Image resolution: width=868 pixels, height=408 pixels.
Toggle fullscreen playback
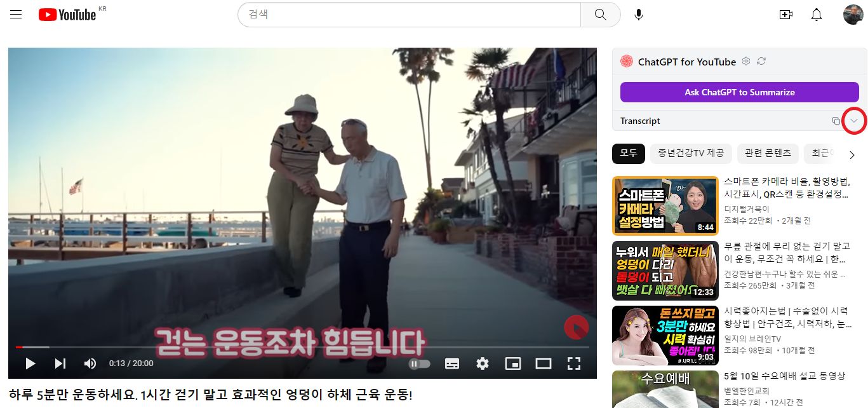coord(574,363)
